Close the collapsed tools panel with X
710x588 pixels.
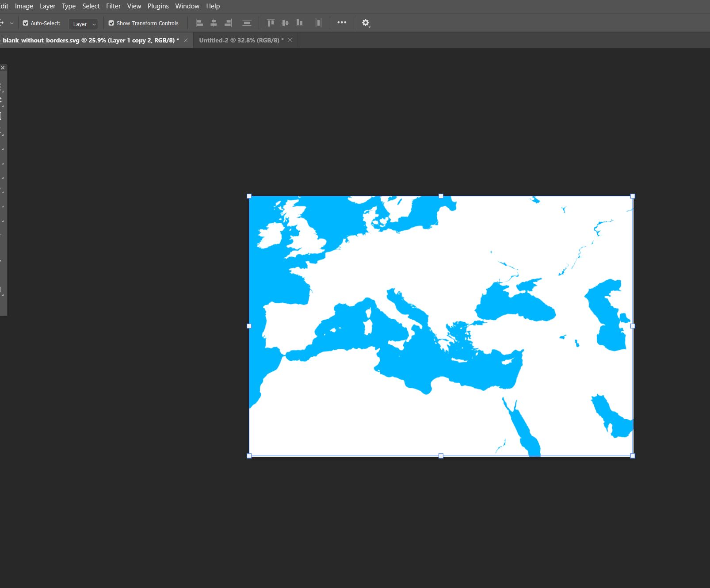[x=3, y=68]
